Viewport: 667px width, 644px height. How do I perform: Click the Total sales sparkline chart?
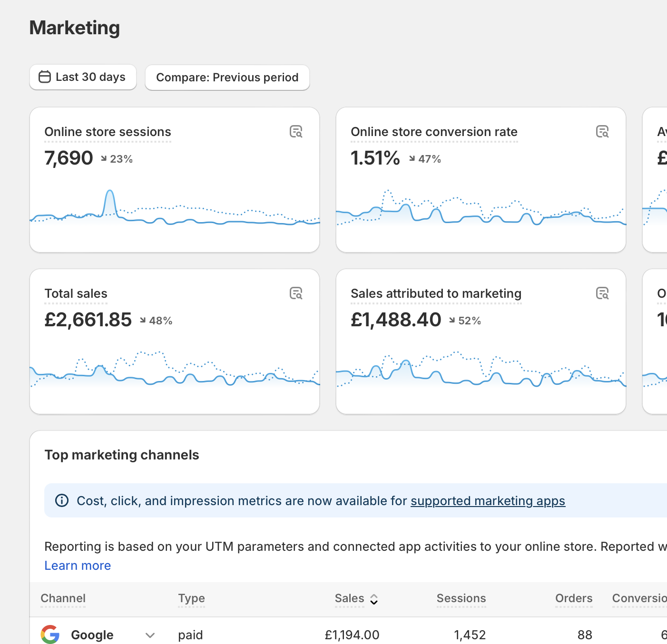pyautogui.click(x=175, y=370)
